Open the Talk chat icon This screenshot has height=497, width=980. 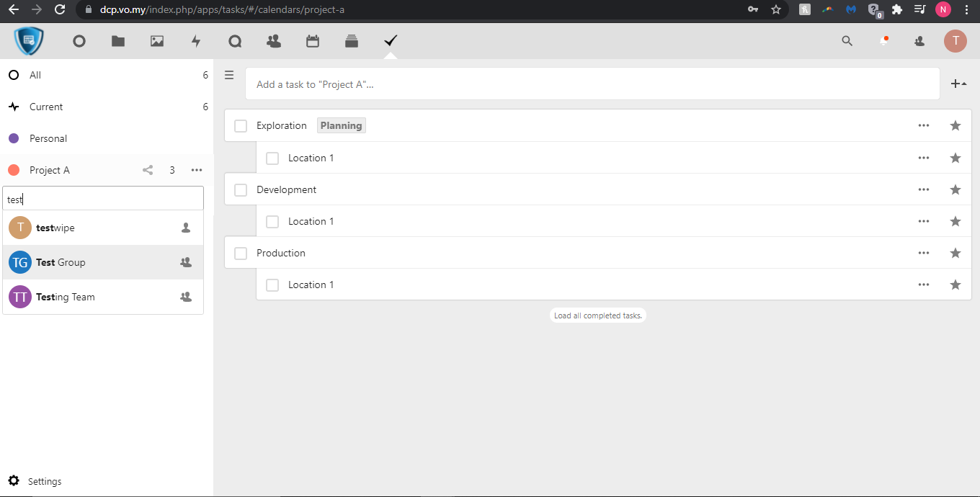tap(235, 42)
